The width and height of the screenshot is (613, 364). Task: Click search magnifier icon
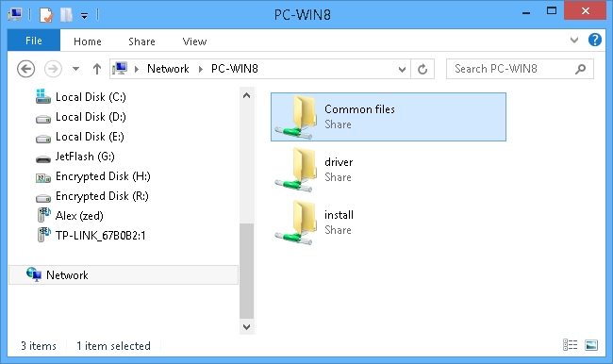click(x=581, y=69)
